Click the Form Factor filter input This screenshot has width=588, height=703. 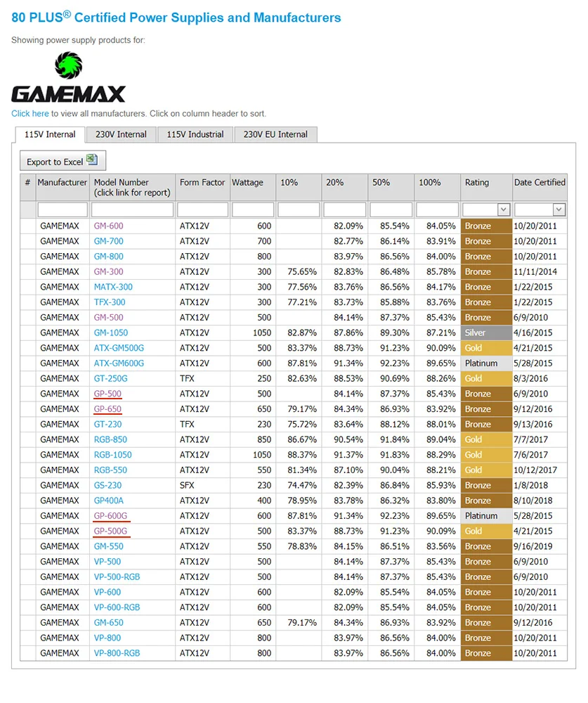(x=202, y=209)
